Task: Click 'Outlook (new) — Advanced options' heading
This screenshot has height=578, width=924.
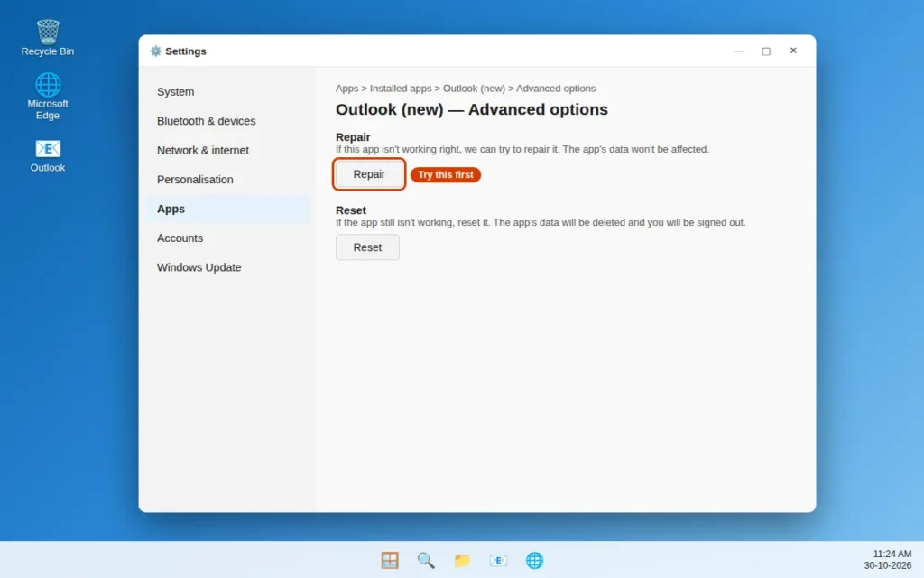Action: (x=471, y=109)
